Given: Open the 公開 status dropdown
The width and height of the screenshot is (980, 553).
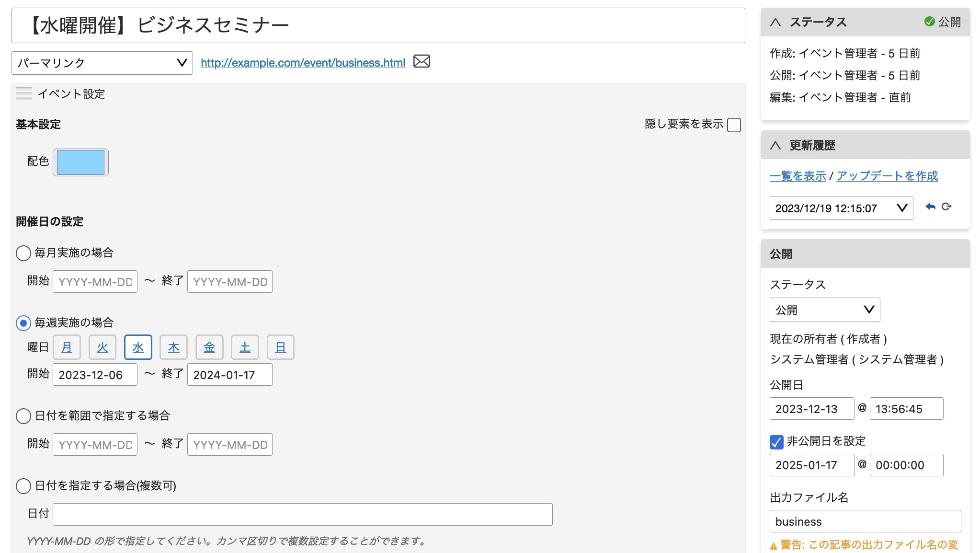Looking at the screenshot, I should tap(825, 310).
